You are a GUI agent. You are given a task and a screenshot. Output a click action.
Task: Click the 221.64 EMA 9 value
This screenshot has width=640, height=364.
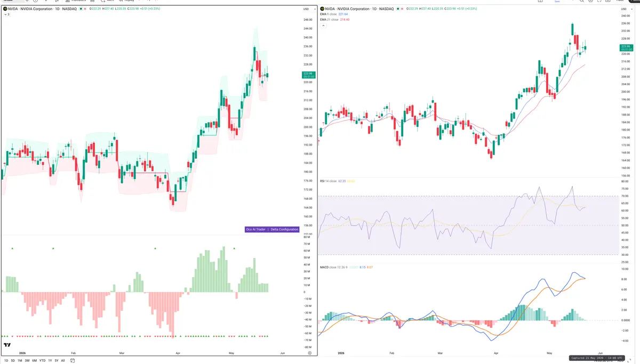(343, 14)
